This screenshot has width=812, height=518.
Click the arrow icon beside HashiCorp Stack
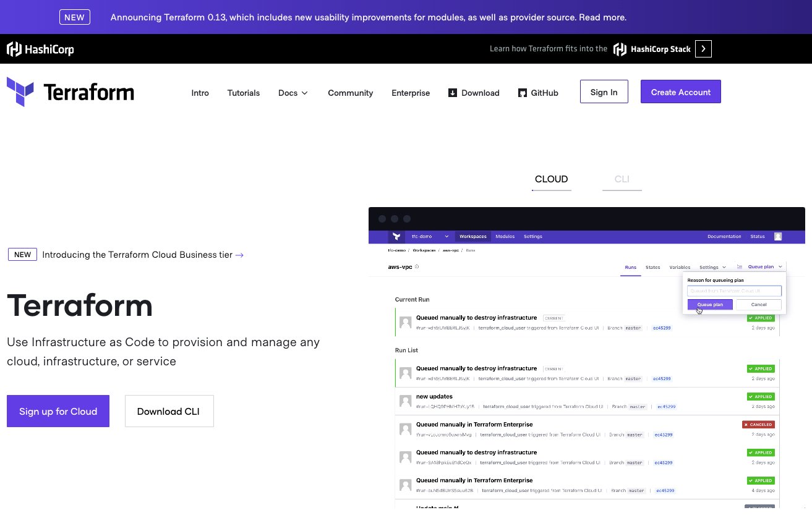coord(703,49)
